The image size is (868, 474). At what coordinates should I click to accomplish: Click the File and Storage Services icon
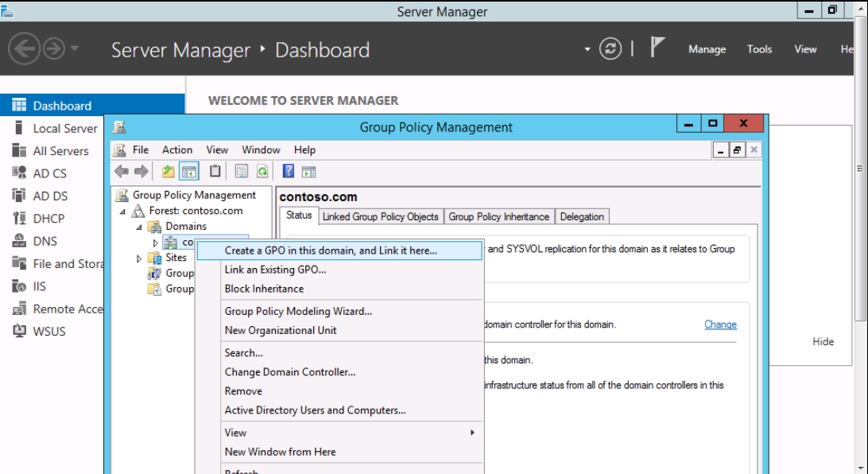click(19, 263)
